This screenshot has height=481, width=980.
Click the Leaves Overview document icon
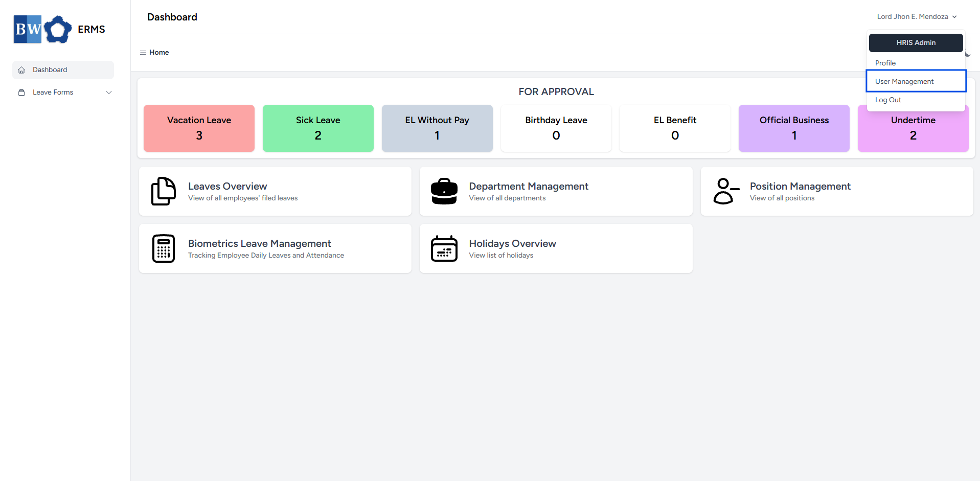click(x=163, y=191)
